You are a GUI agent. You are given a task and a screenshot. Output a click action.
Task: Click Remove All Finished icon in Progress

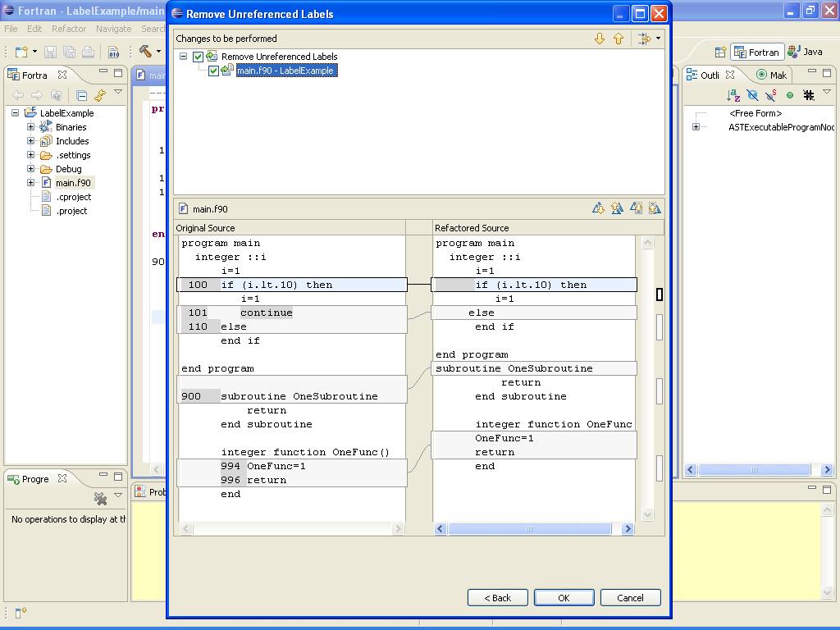100,498
